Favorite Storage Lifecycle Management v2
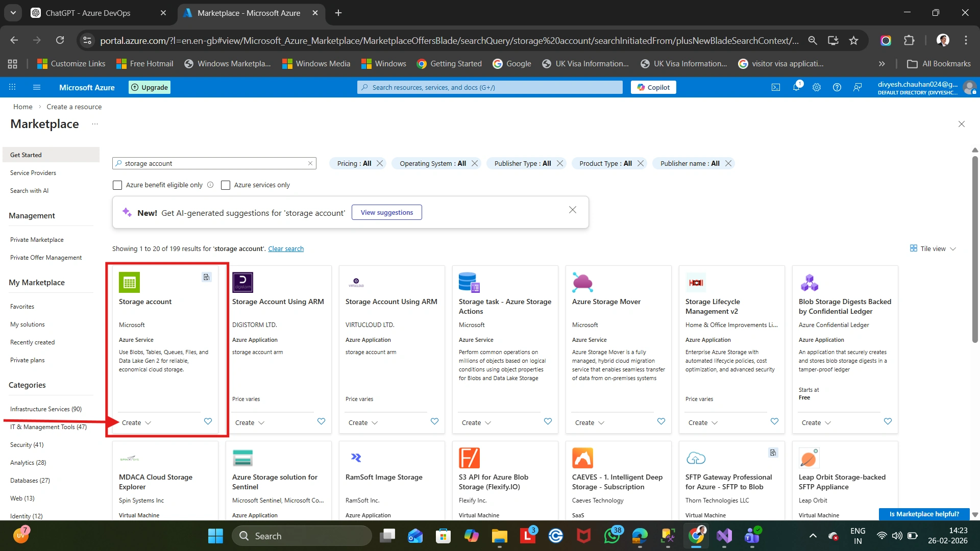980x551 pixels. tap(774, 421)
